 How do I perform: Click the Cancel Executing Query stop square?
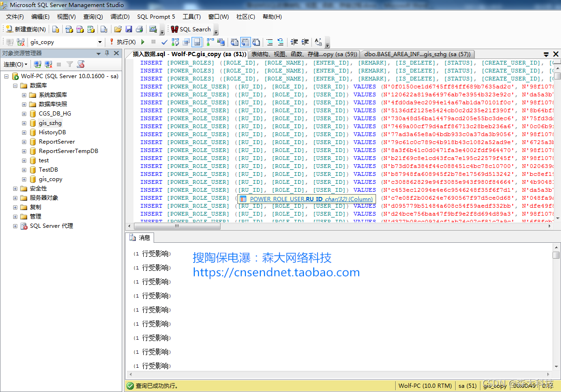click(x=154, y=42)
